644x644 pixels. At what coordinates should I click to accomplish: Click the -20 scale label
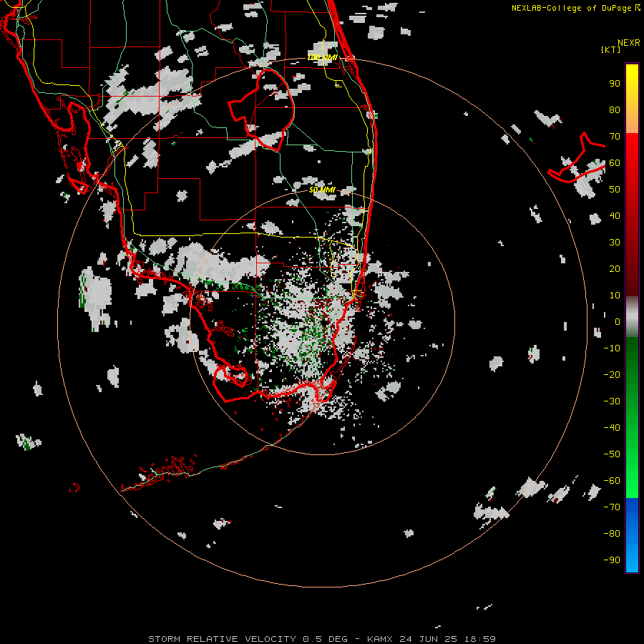tap(612, 374)
